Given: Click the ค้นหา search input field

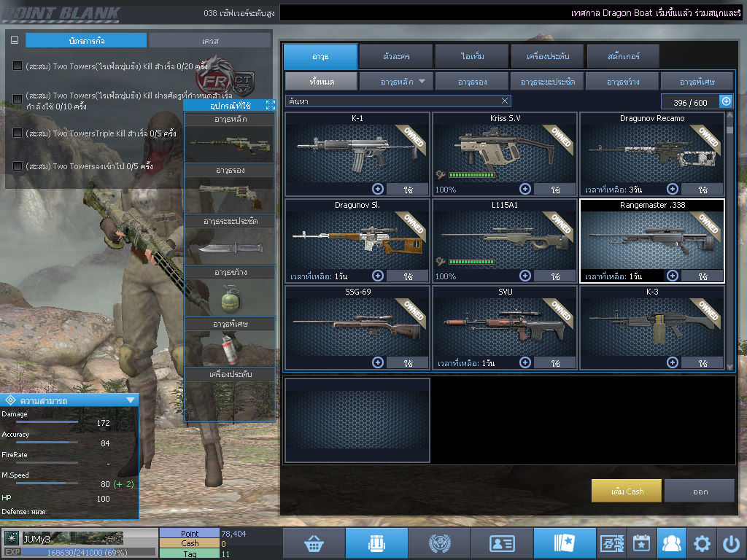Looking at the screenshot, I should 398,101.
